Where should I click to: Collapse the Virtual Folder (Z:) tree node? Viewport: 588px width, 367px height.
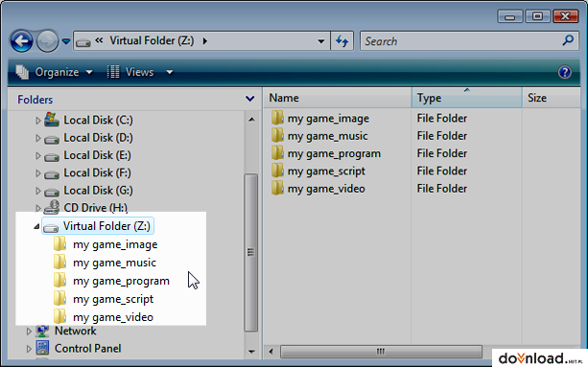coord(36,226)
